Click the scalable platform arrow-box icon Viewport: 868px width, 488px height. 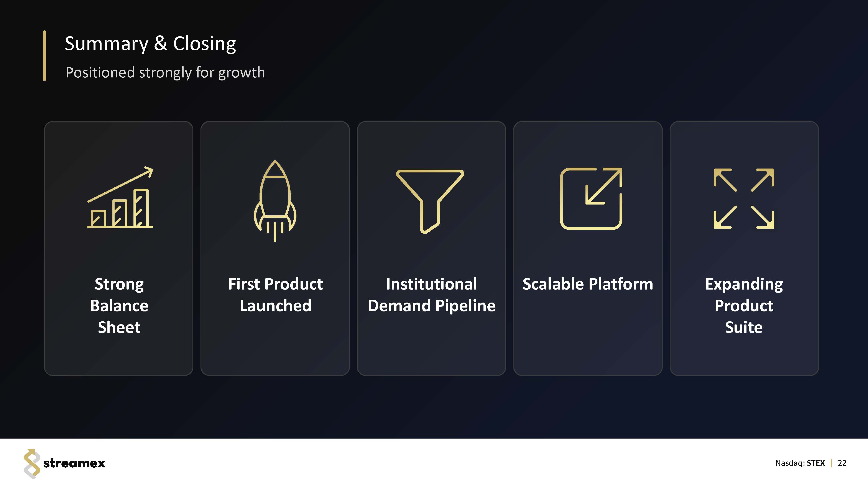click(591, 199)
